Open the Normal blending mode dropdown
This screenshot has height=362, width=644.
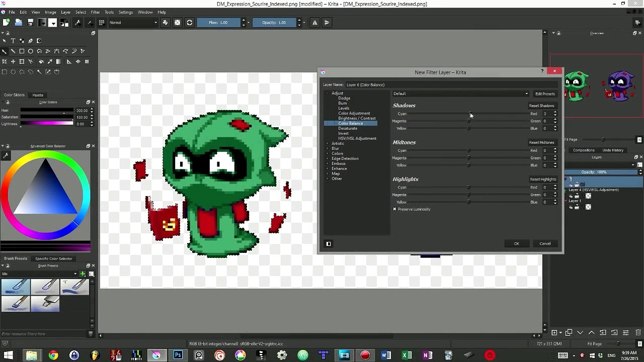click(x=133, y=22)
